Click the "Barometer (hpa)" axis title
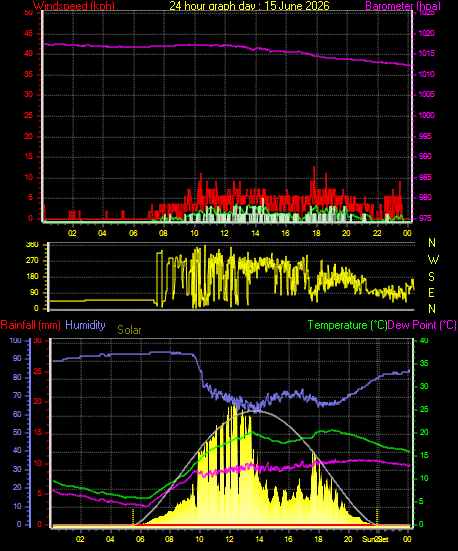 tap(403, 6)
